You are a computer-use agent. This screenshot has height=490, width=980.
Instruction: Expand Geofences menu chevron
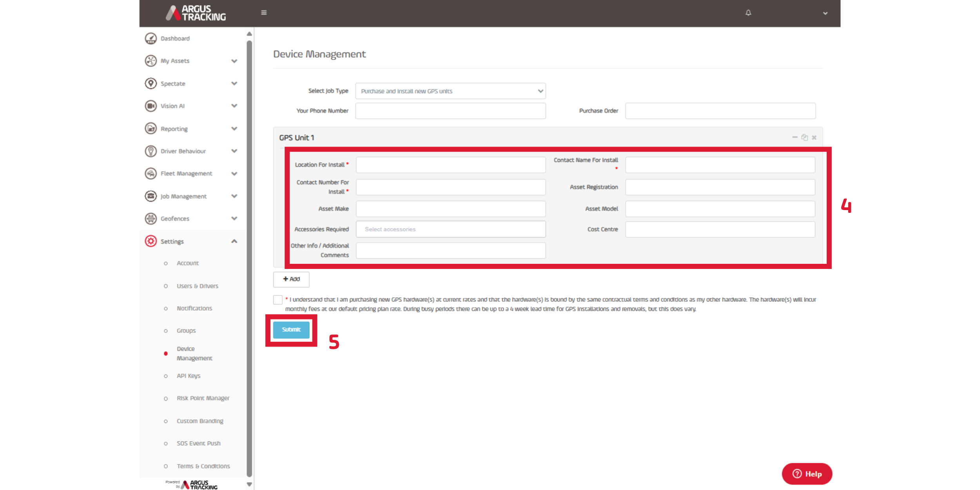234,218
